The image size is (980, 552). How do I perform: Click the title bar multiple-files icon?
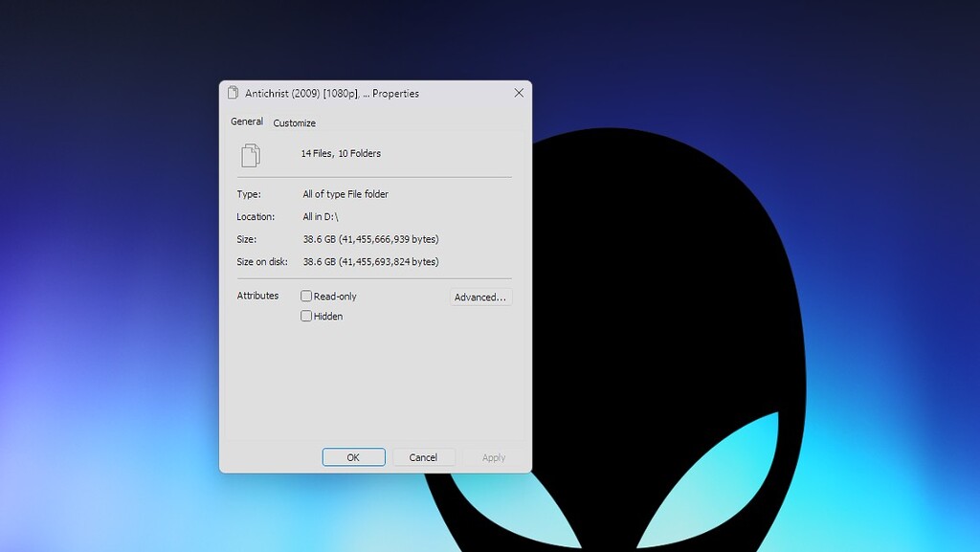coord(233,93)
